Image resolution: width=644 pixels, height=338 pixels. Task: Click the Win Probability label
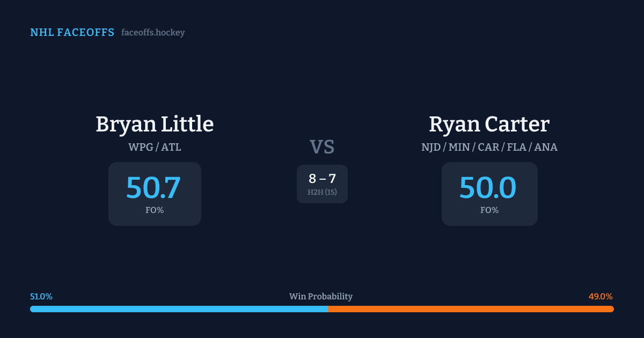321,297
